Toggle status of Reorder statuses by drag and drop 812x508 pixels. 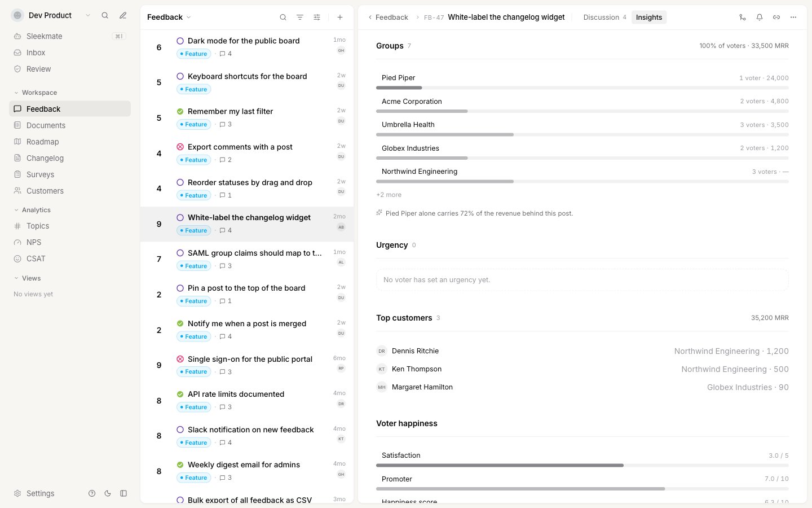[180, 182]
